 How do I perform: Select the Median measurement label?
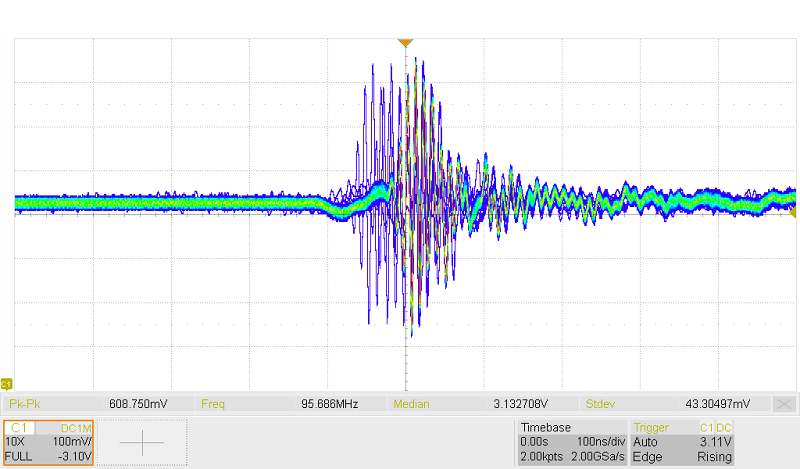point(411,404)
